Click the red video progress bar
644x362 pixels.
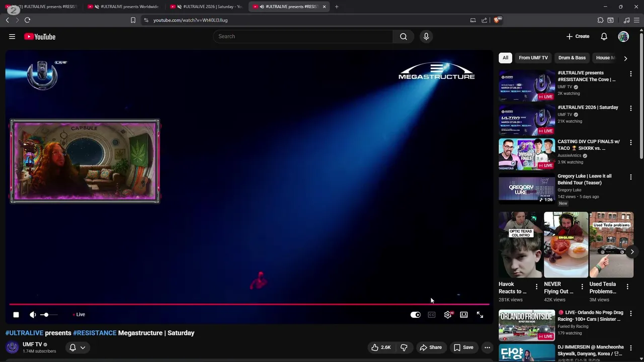[249, 304]
